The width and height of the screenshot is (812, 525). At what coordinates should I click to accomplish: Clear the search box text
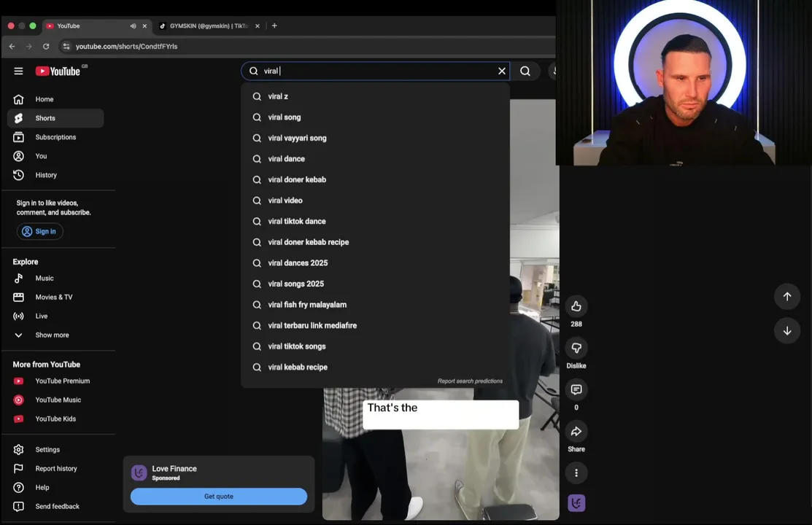tap(501, 71)
